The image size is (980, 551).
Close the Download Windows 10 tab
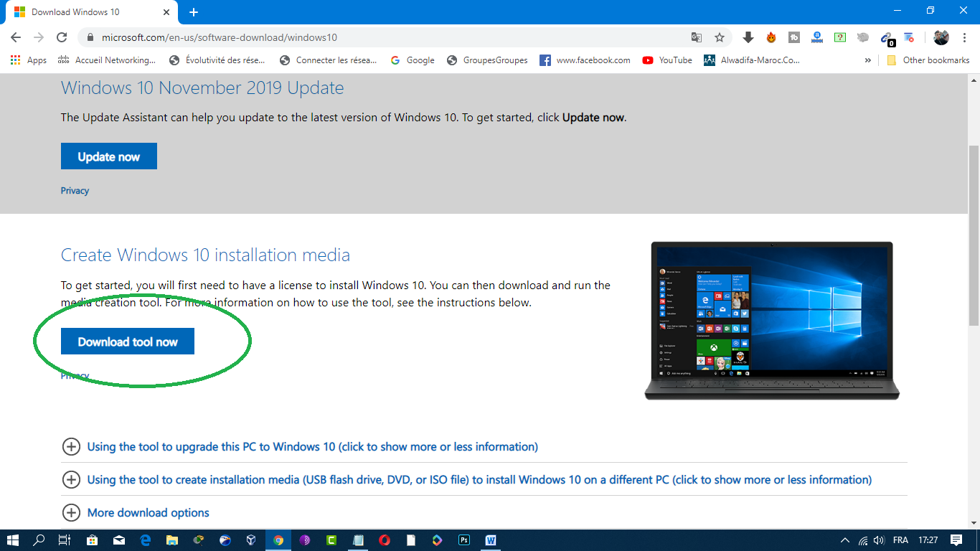[x=166, y=12]
